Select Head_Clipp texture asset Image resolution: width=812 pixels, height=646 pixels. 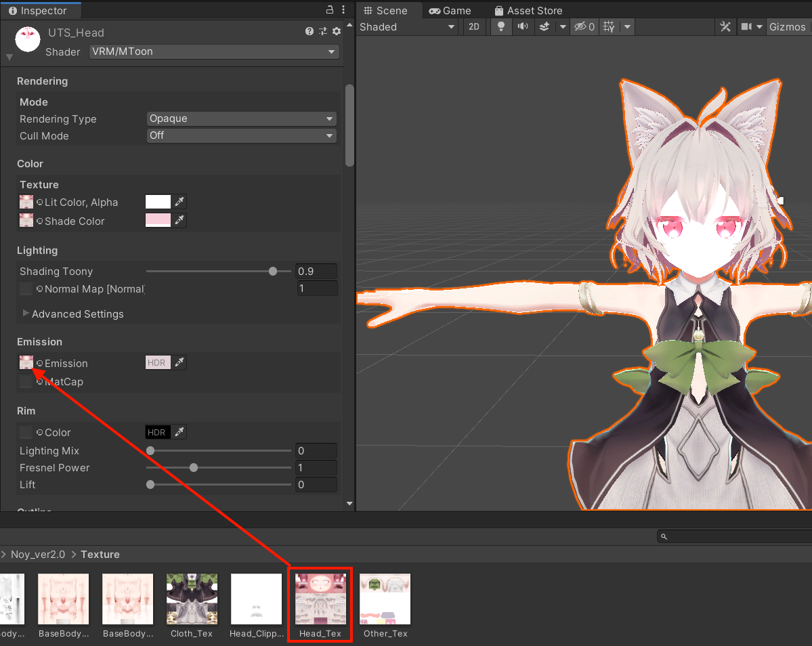point(257,605)
